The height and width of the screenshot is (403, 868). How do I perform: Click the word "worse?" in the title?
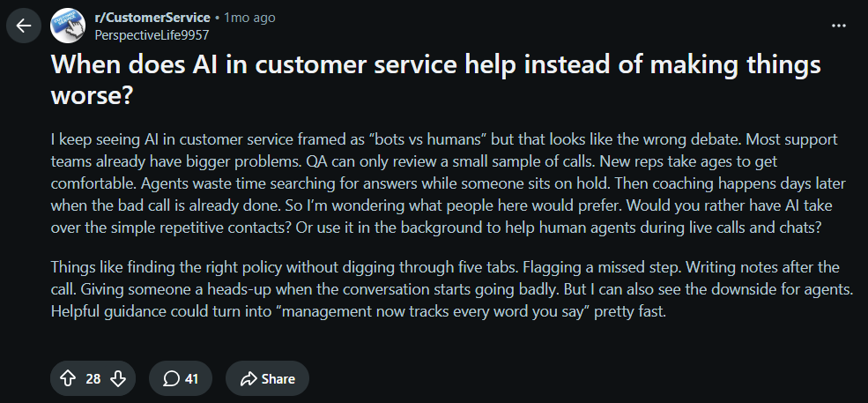click(92, 96)
